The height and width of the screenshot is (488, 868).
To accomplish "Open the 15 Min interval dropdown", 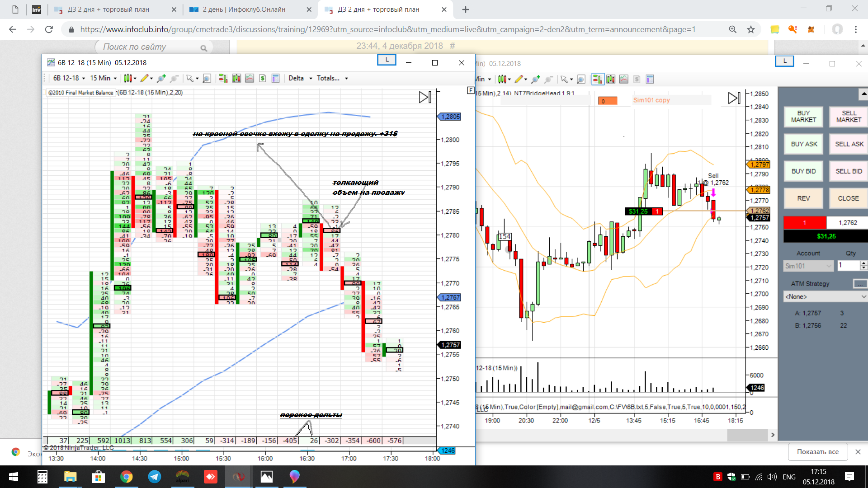I will pyautogui.click(x=103, y=78).
